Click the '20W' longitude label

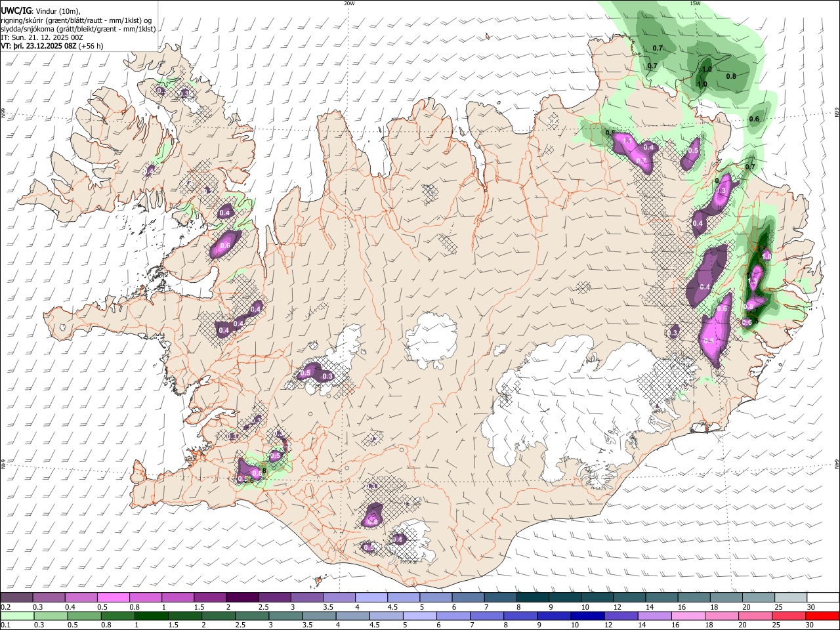pos(349,3)
